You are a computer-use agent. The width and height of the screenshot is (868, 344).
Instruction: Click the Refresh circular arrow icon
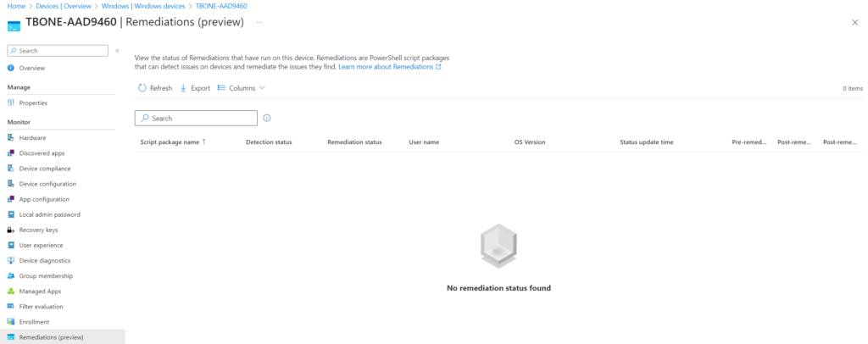[142, 88]
